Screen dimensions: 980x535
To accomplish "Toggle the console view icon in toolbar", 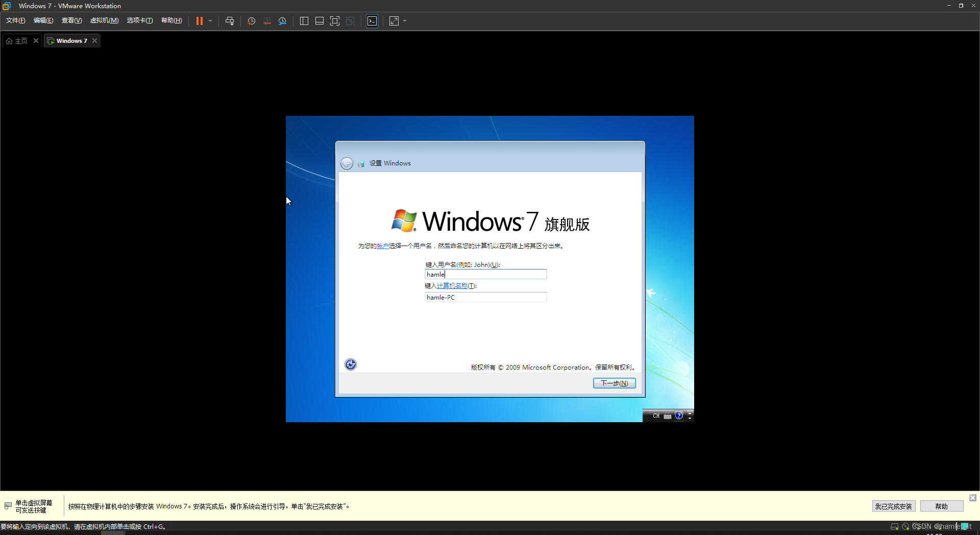I will tap(372, 21).
